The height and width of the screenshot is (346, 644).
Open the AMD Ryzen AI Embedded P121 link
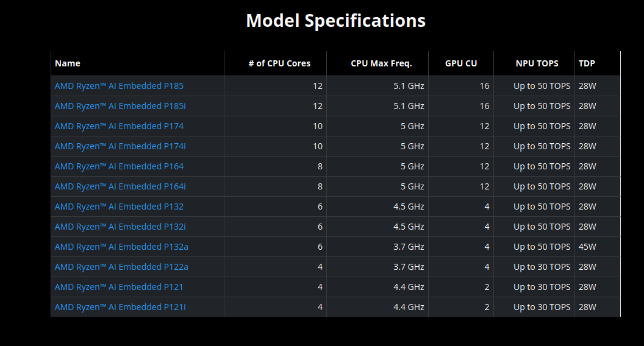click(119, 287)
